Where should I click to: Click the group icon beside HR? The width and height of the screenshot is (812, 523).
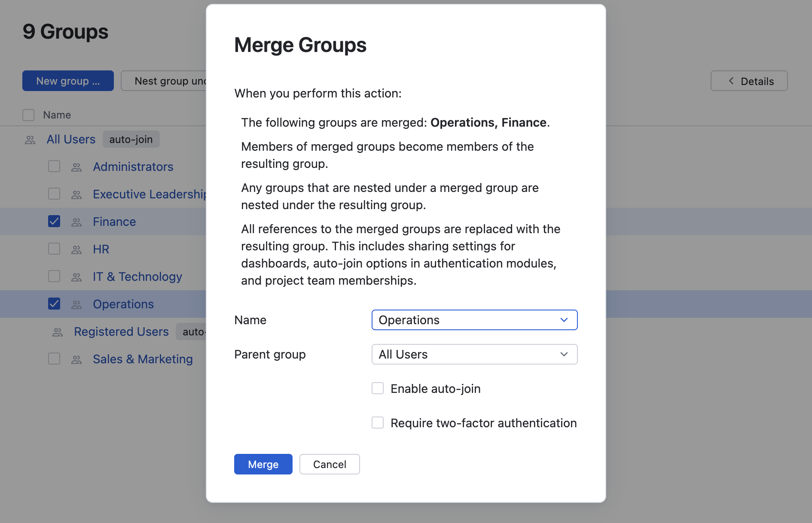pos(76,249)
